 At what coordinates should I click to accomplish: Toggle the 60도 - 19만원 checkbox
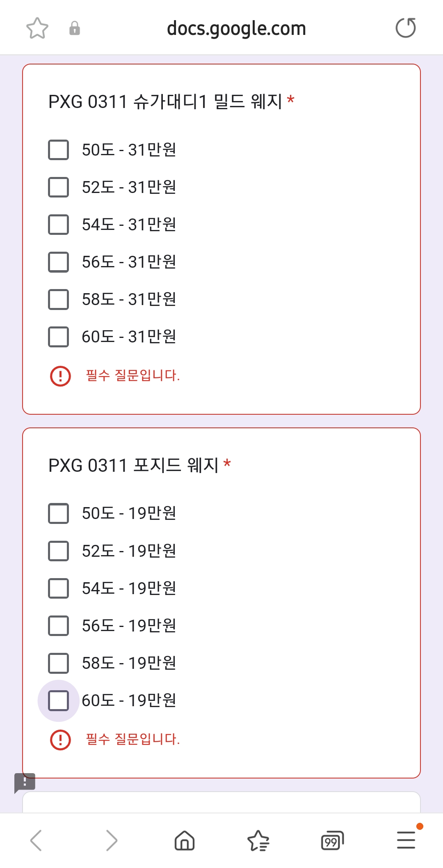(59, 700)
